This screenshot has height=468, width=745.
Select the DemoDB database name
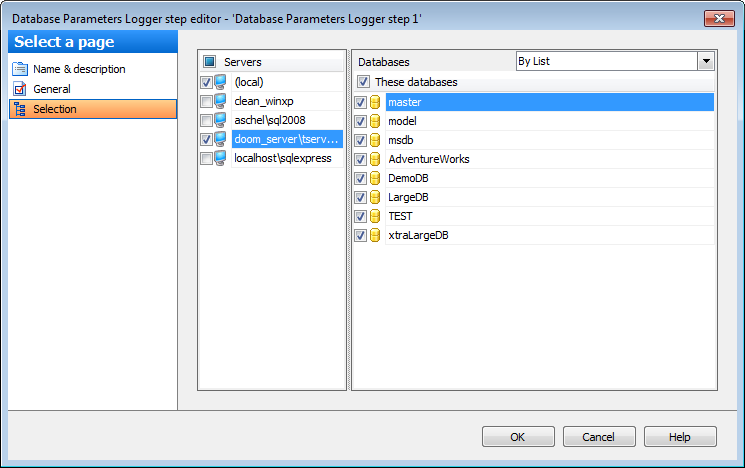click(x=408, y=178)
